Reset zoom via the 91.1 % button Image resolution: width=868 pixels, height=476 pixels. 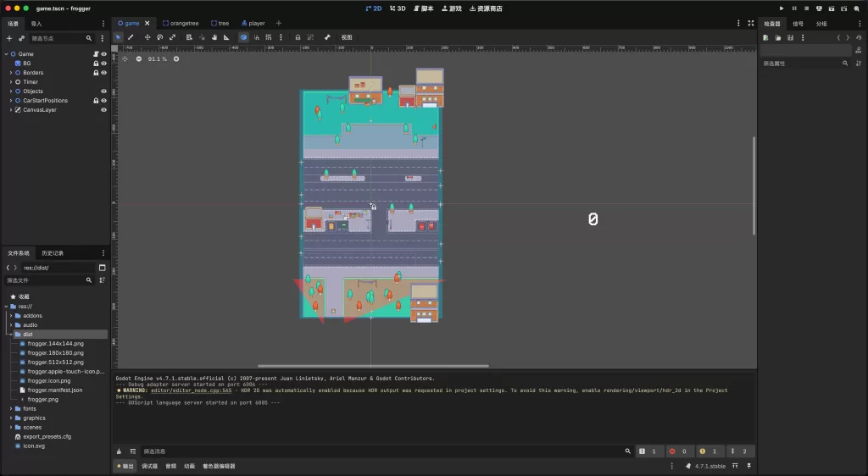[157, 58]
